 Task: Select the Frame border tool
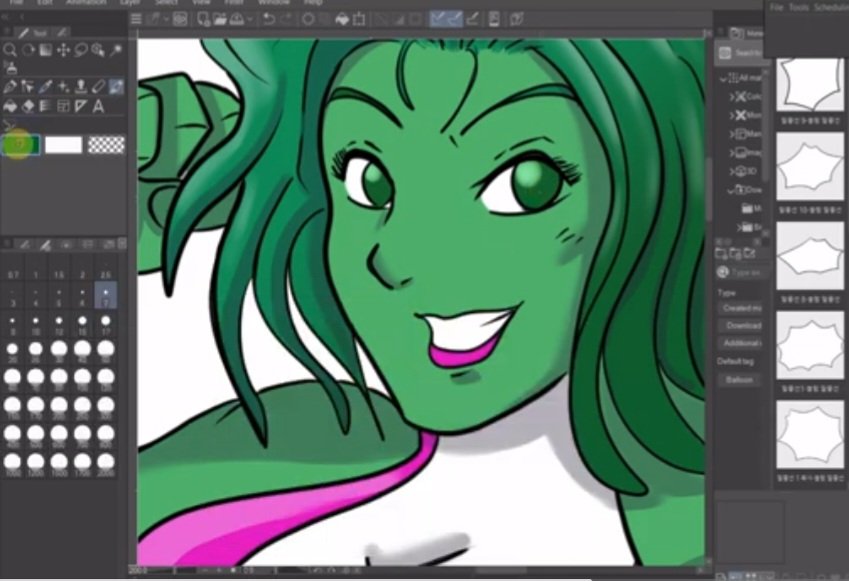click(x=63, y=106)
